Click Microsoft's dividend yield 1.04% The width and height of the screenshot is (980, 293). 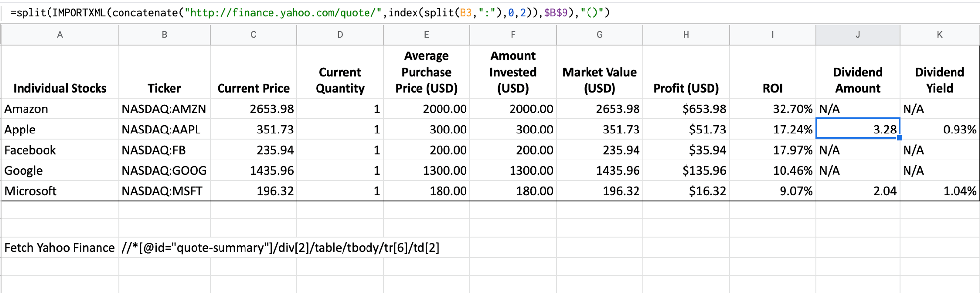click(940, 191)
